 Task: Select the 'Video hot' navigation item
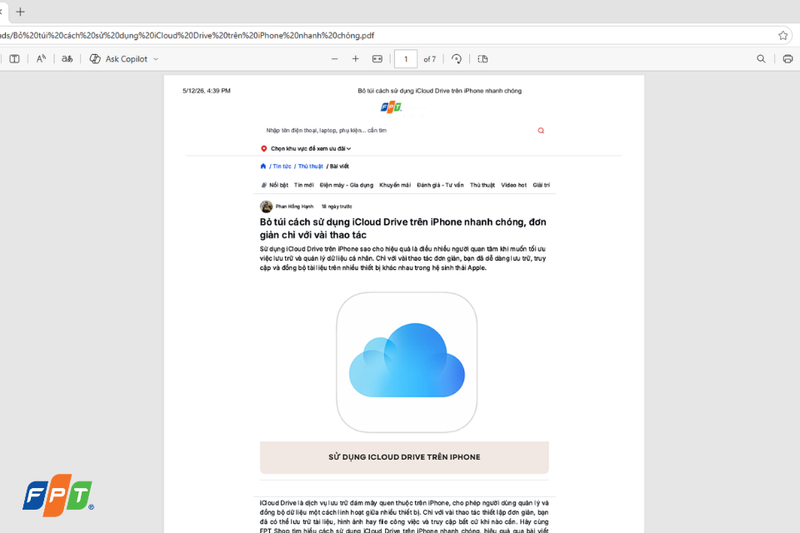pyautogui.click(x=514, y=185)
